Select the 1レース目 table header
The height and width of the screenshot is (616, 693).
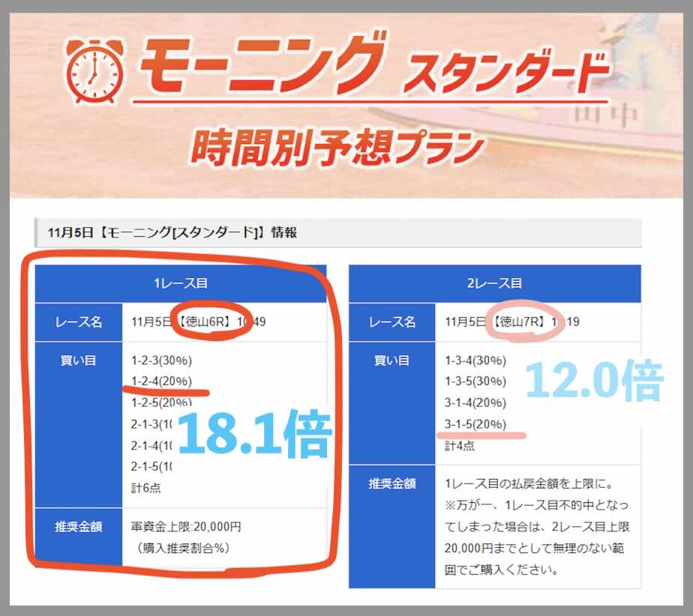[180, 283]
